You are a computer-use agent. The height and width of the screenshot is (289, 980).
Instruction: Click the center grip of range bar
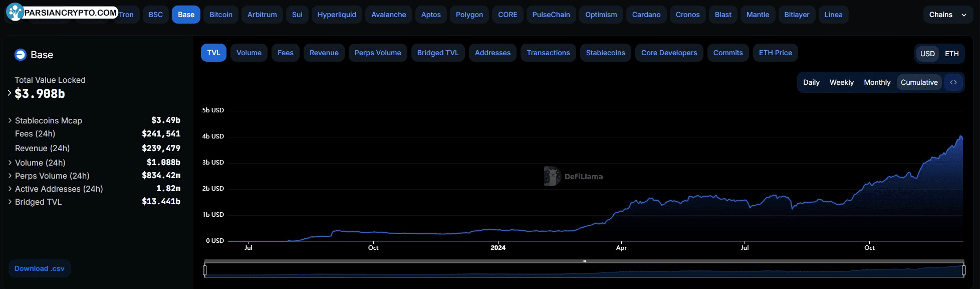[584, 261]
